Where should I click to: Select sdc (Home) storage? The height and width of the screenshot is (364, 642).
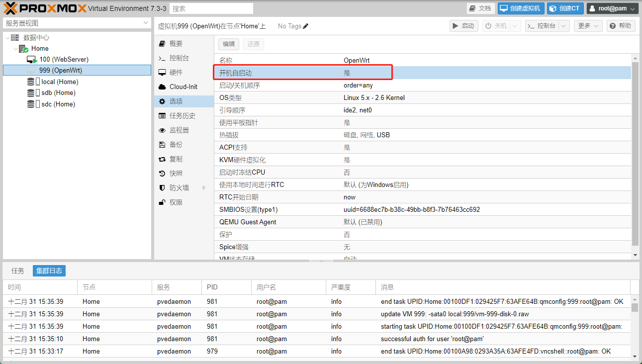point(58,104)
